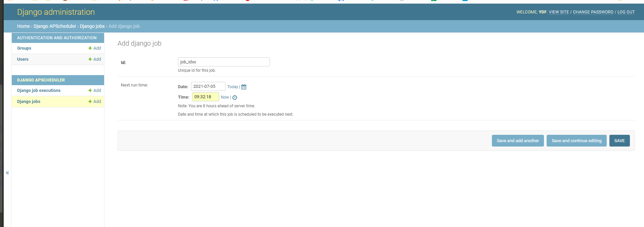Go to Home breadcrumb
This screenshot has width=644, height=227.
[24, 26]
